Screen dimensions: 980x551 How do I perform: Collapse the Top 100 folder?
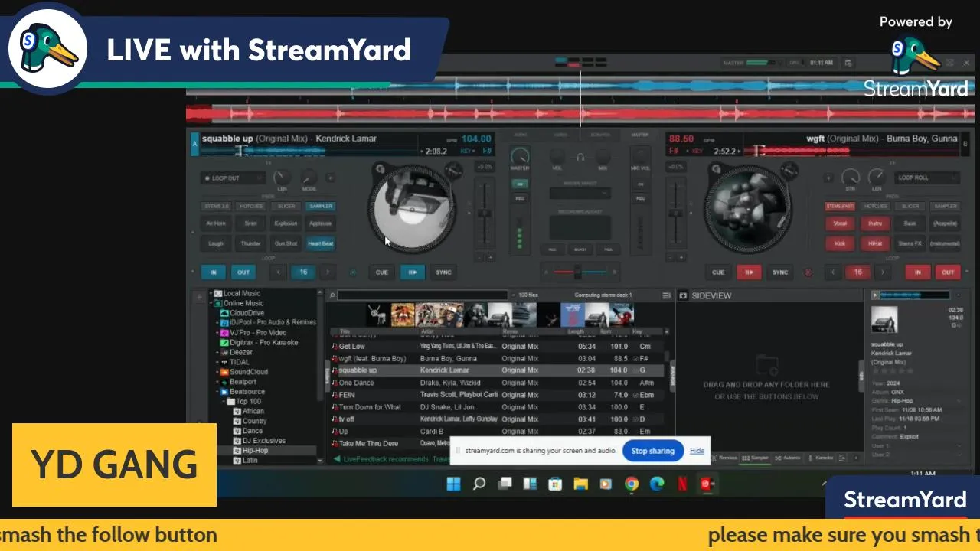tap(222, 402)
